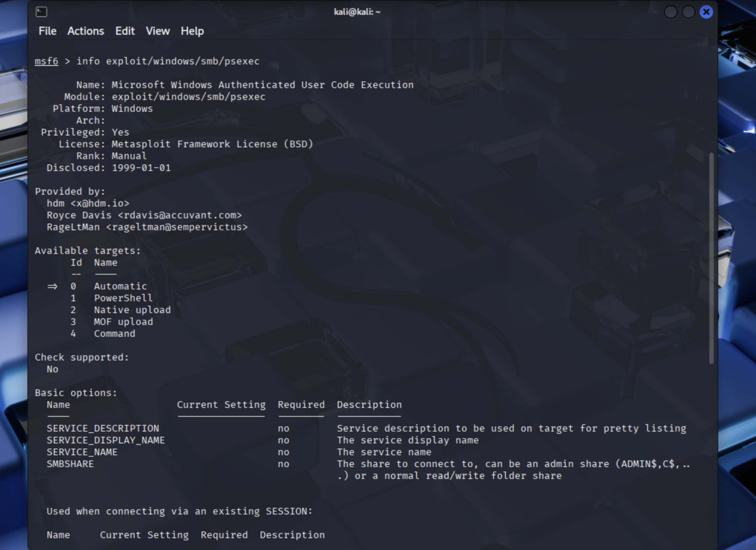Minimize the terminal window
The image size is (756, 550).
pyautogui.click(x=670, y=12)
